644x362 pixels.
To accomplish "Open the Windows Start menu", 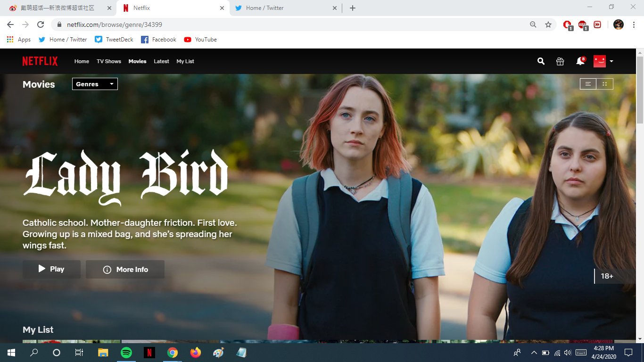I will pos(11,352).
